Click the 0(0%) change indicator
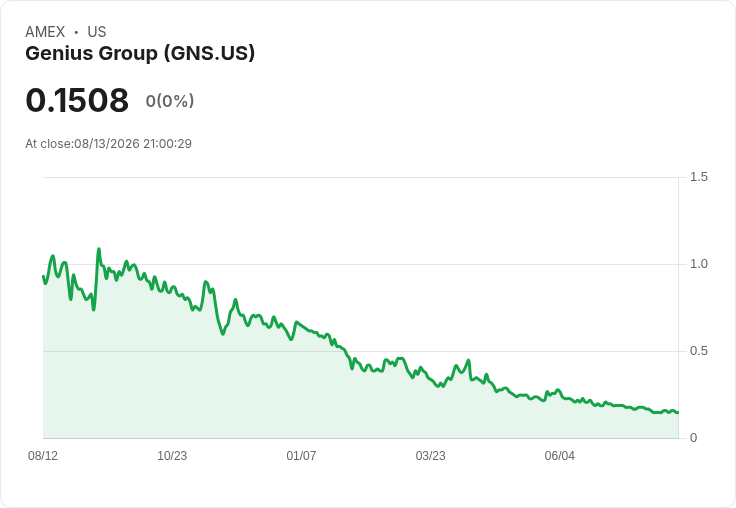Image resolution: width=736 pixels, height=508 pixels. pos(170,101)
